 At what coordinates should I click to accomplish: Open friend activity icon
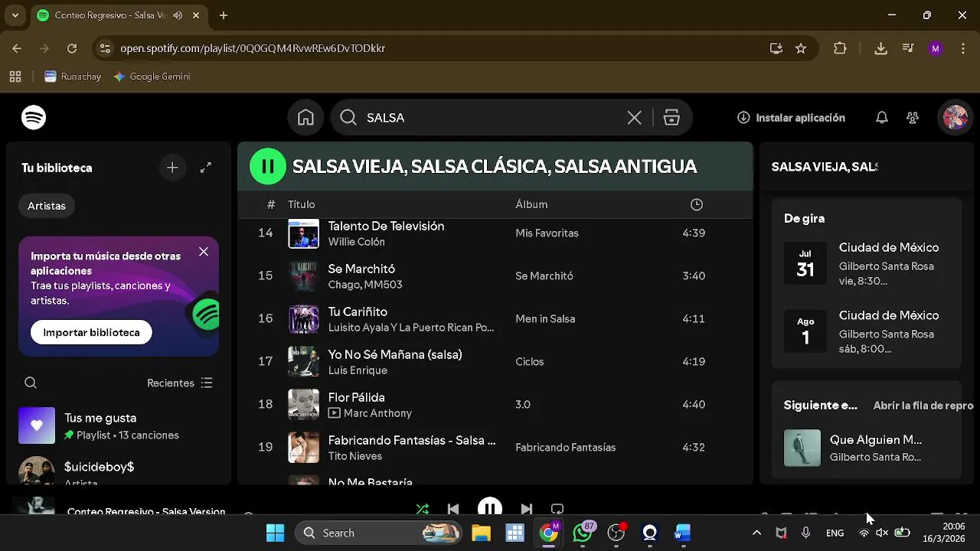(x=913, y=118)
